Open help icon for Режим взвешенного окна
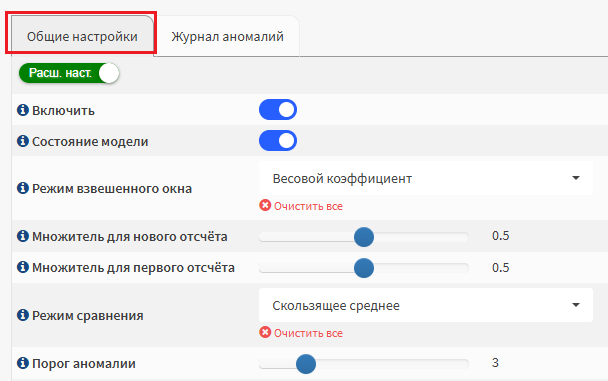This screenshot has width=608, height=381. [x=23, y=188]
